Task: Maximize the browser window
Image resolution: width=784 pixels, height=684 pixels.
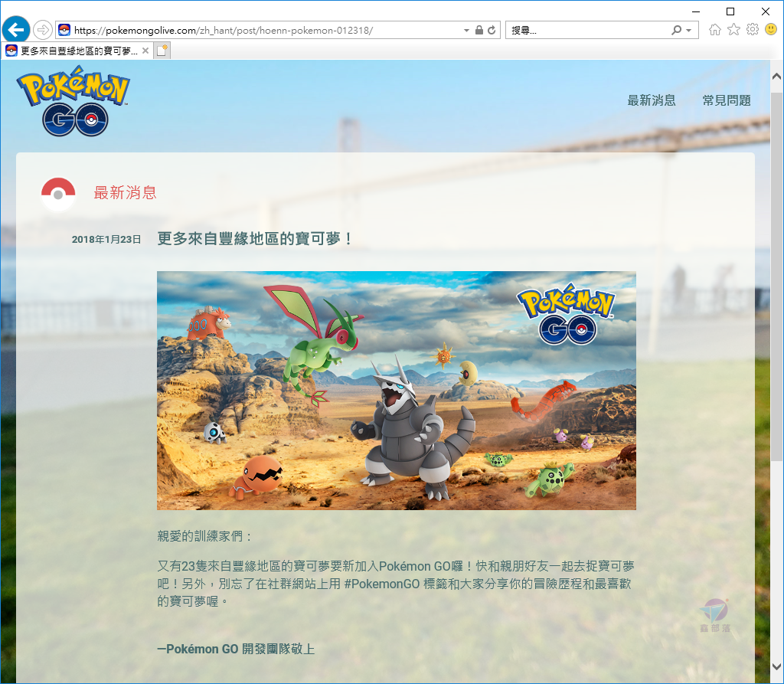Action: [730, 11]
